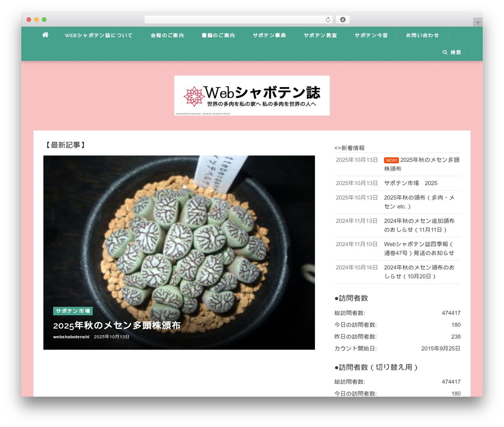Click the article date 2025年10月13日 on photo

[111, 337]
